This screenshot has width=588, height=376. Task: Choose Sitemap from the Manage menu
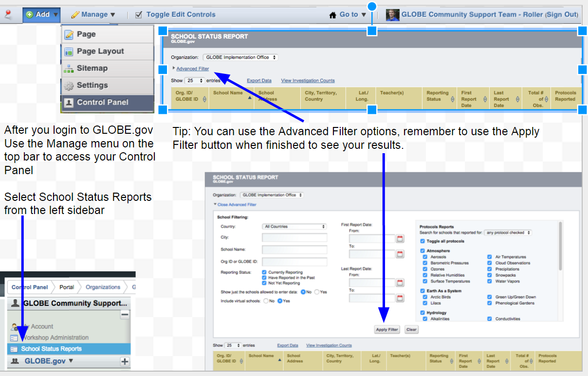pos(107,68)
